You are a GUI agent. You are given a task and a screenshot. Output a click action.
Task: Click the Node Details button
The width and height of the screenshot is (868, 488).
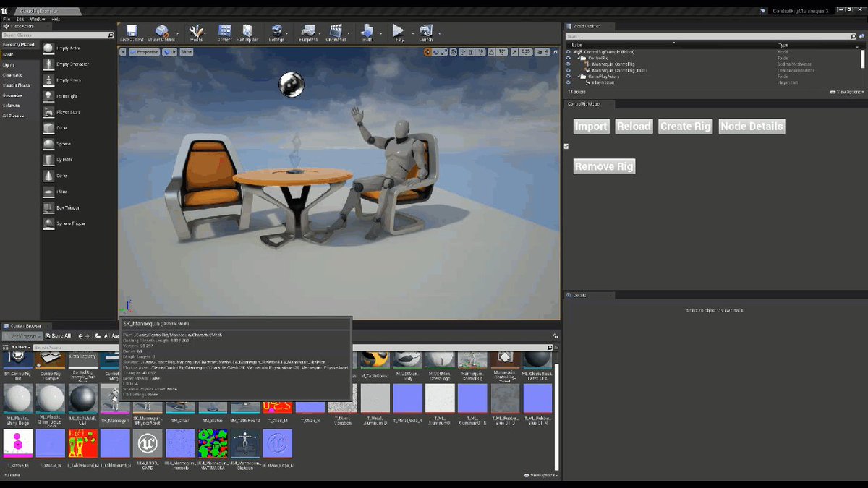(x=752, y=126)
